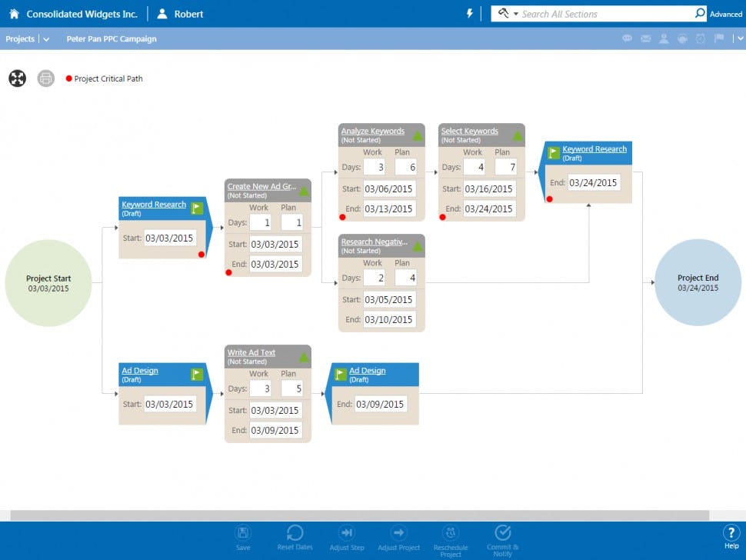Click the flag icon in subheader
The width and height of the screenshot is (746, 560).
tap(719, 38)
